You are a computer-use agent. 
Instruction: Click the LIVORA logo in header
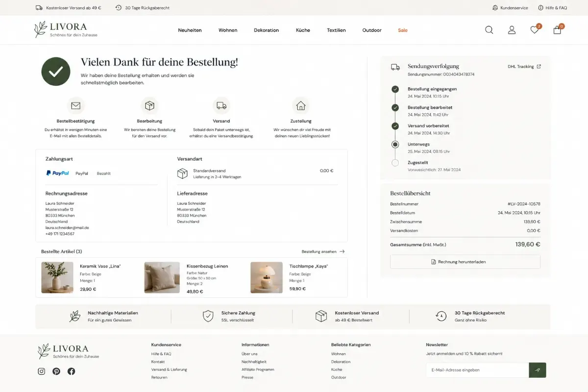tap(65, 29)
